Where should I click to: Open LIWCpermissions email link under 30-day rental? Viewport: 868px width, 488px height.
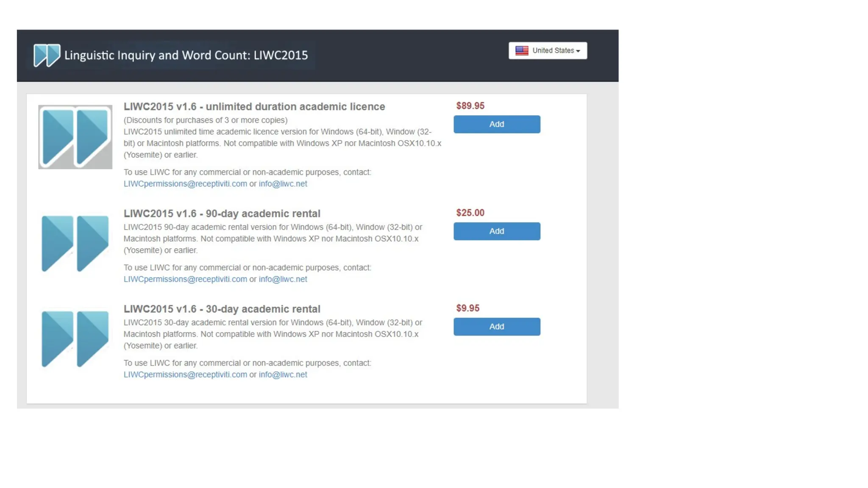185,374
